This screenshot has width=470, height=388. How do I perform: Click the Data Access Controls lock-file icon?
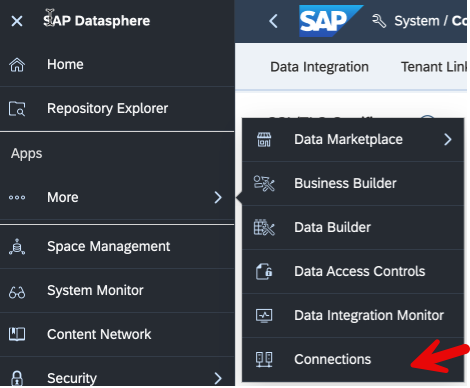[x=264, y=271]
